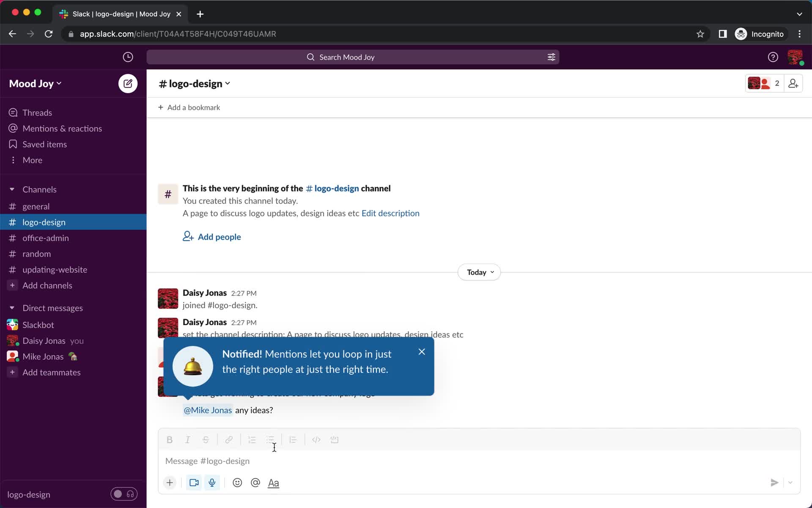This screenshot has width=812, height=508.
Task: Open Slackbot direct message
Action: point(73,325)
